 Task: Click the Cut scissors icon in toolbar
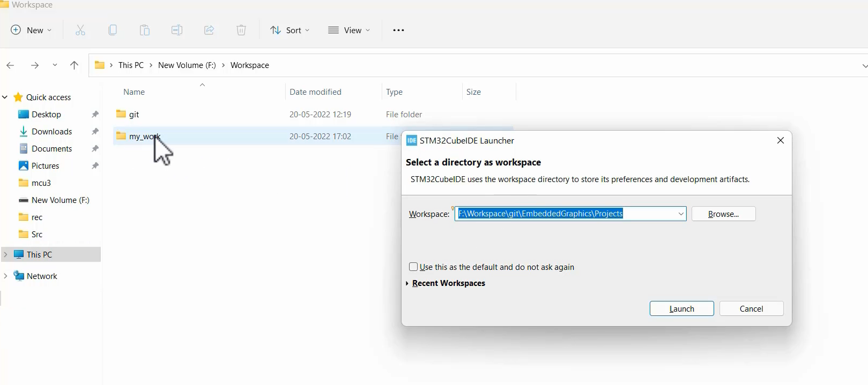(80, 30)
